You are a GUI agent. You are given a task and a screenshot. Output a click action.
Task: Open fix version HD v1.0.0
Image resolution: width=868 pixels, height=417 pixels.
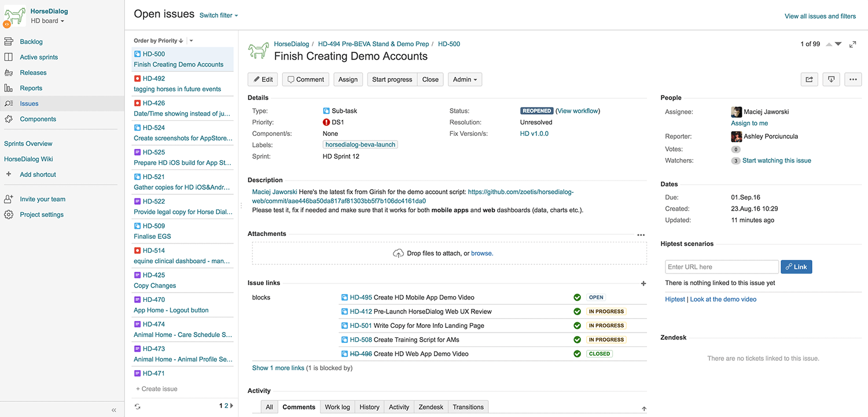(x=534, y=134)
